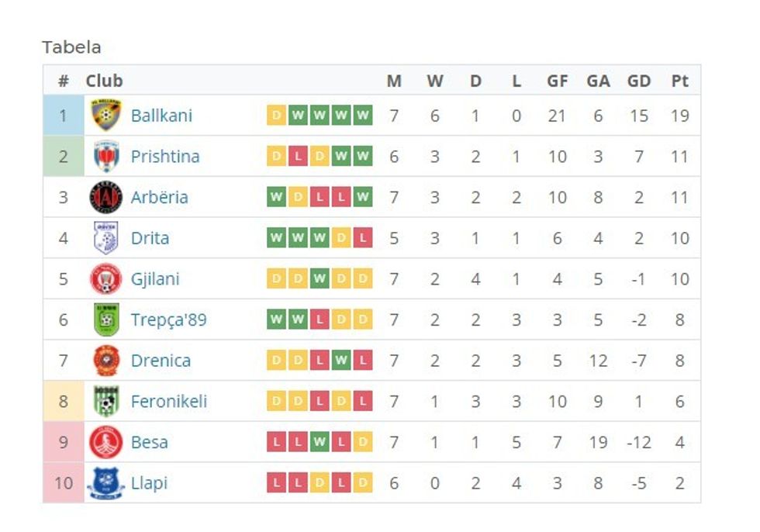
Task: Click the Llapi blue crest
Action: pos(106,483)
